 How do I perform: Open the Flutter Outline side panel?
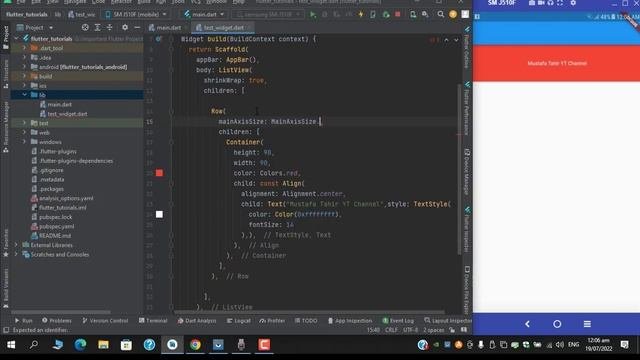click(x=467, y=48)
